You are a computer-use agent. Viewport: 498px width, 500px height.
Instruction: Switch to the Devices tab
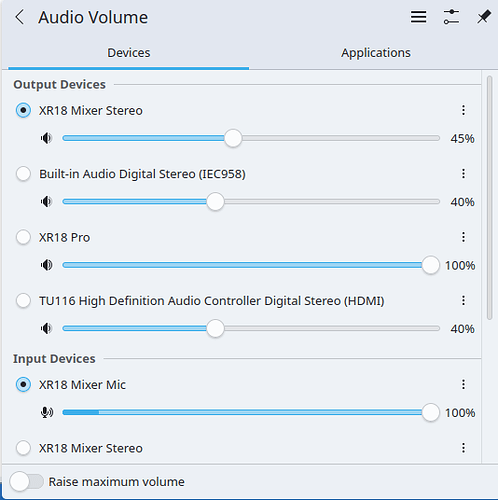(129, 53)
